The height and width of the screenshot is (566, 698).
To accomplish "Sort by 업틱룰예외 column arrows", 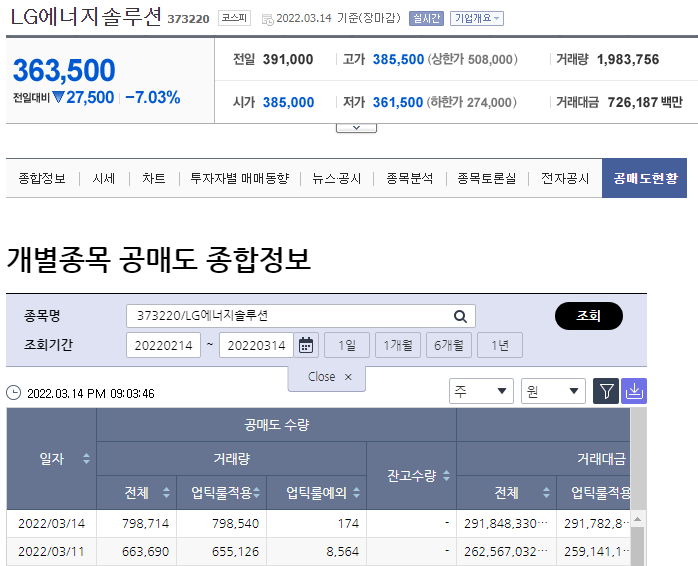I will (x=357, y=493).
